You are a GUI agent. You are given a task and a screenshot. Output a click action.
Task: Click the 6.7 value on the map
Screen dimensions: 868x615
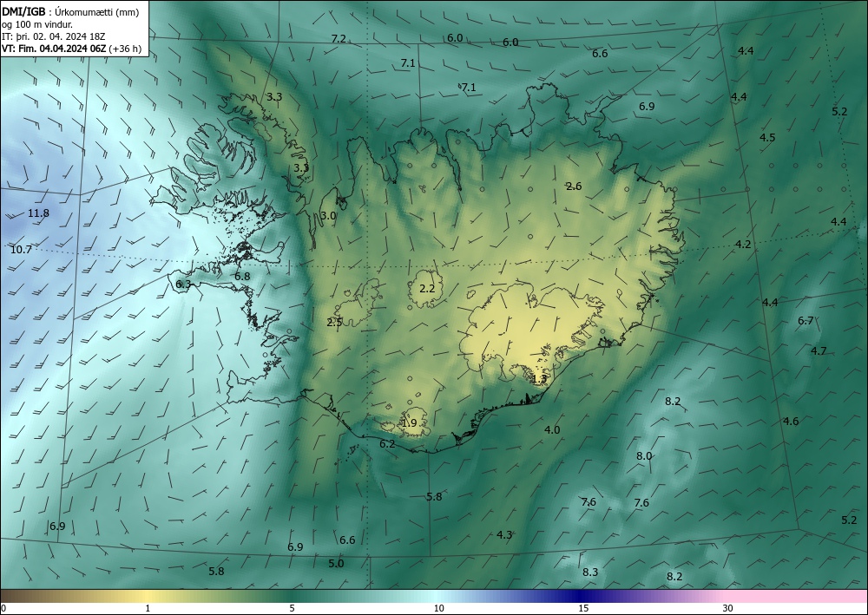(806, 321)
